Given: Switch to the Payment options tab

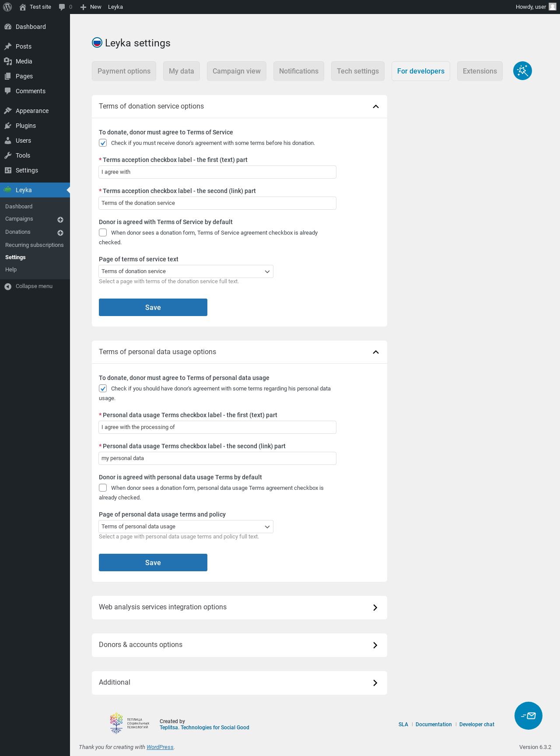Looking at the screenshot, I should [124, 71].
